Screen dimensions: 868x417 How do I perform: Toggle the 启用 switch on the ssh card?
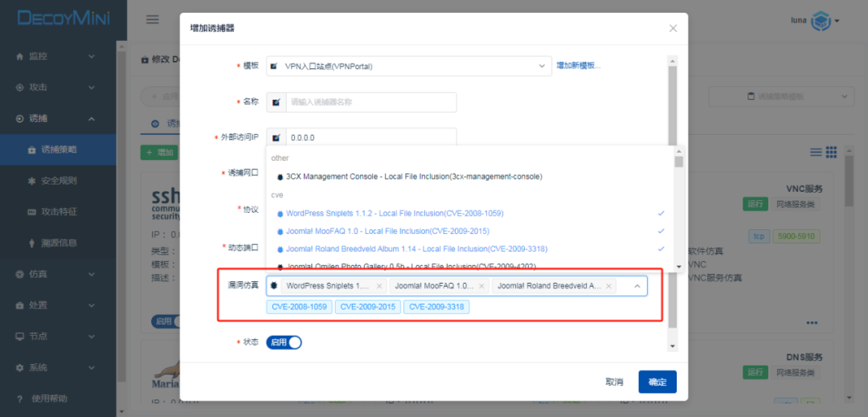tap(165, 321)
